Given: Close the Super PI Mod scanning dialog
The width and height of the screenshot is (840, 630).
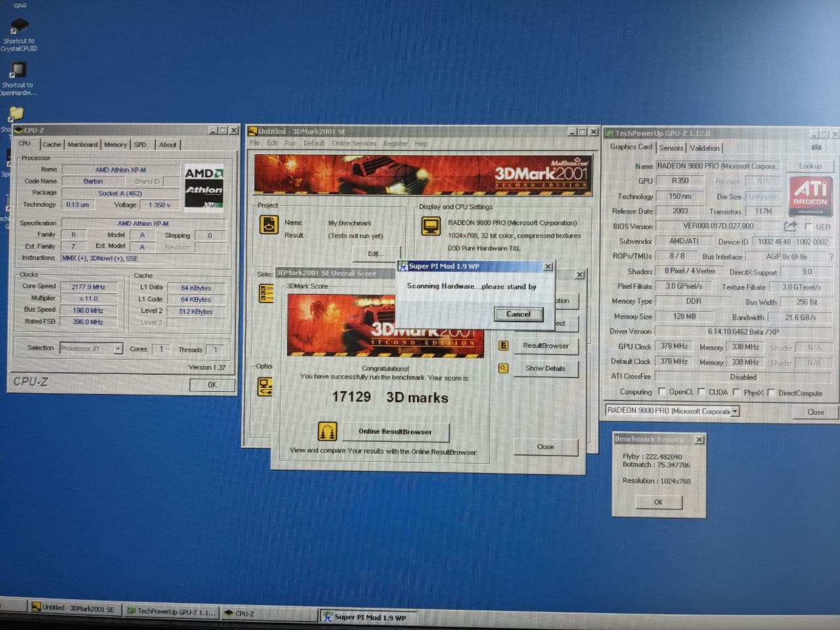Looking at the screenshot, I should point(548,266).
